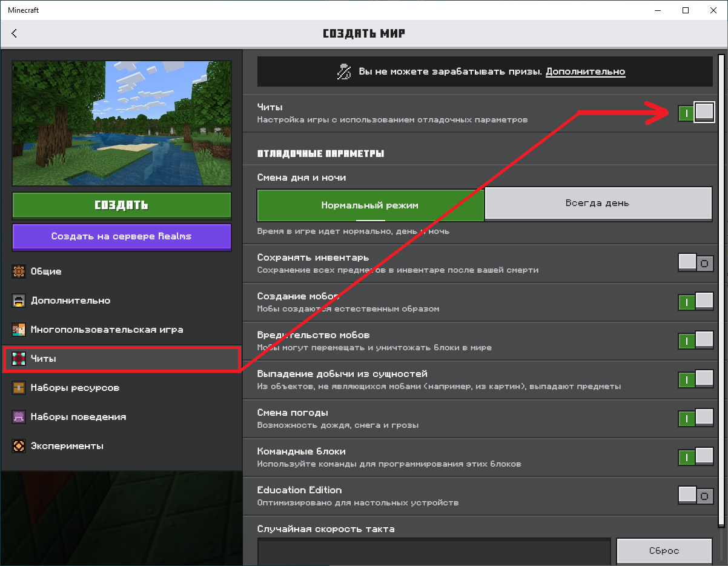Click the Смена дня и ночи label
Viewport: 728px width, 566px height.
click(x=301, y=178)
